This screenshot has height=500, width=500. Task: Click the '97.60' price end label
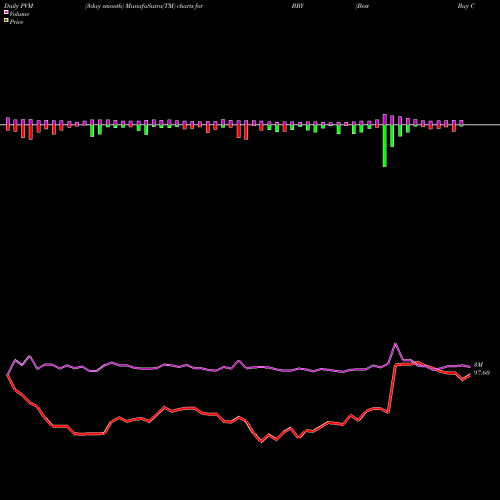pos(482,373)
